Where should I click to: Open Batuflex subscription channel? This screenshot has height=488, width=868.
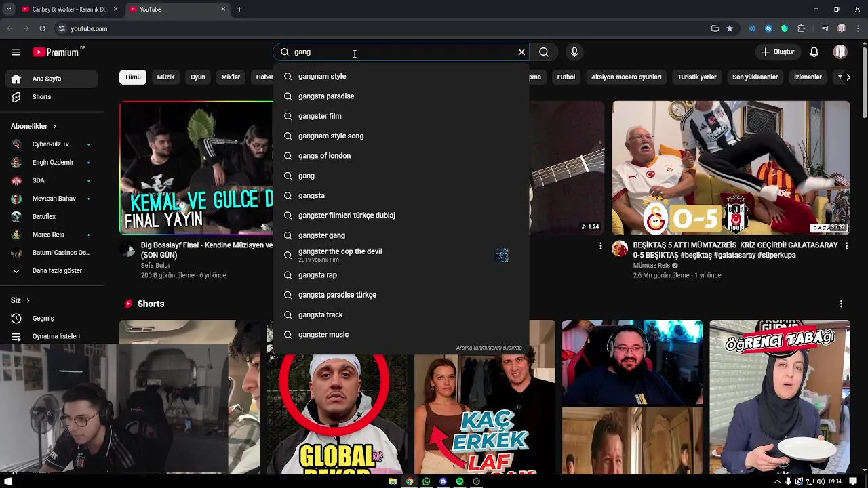(x=53, y=217)
